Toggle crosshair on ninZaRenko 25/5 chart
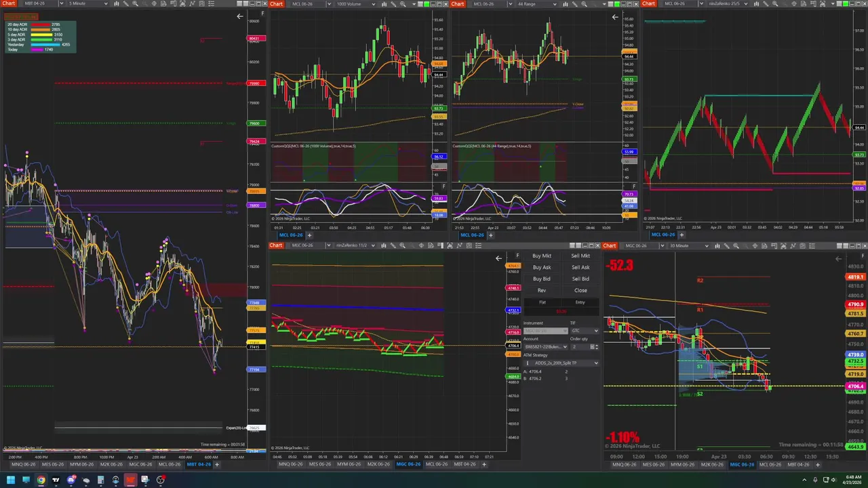 click(x=794, y=3)
